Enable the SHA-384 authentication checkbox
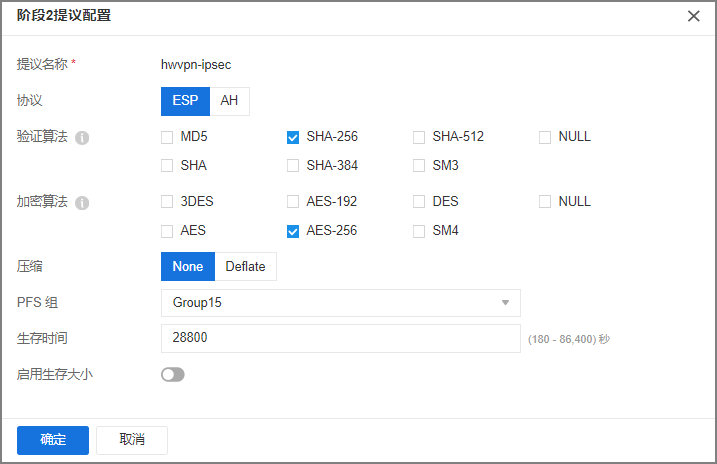 [x=293, y=165]
